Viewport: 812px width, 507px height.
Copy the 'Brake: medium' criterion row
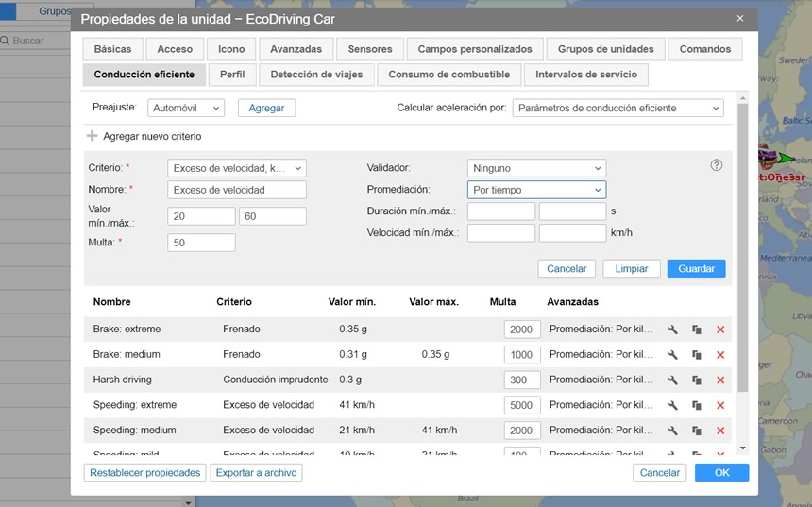[x=697, y=355]
